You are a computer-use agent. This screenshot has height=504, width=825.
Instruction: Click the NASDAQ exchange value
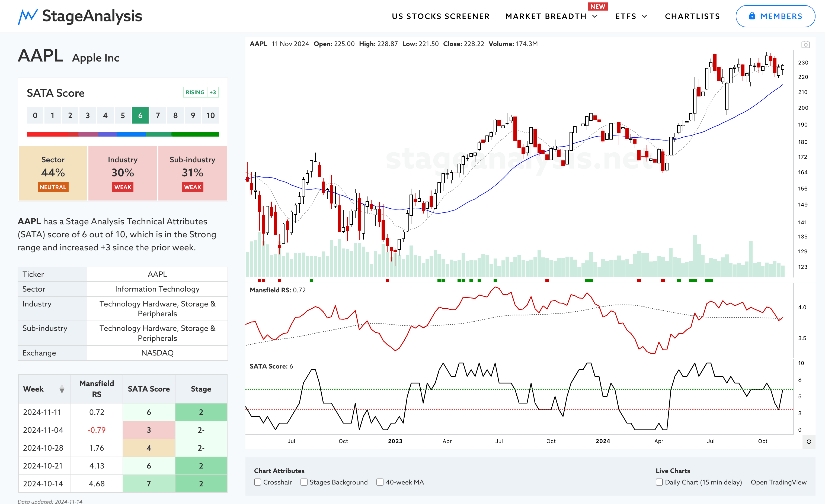click(157, 353)
